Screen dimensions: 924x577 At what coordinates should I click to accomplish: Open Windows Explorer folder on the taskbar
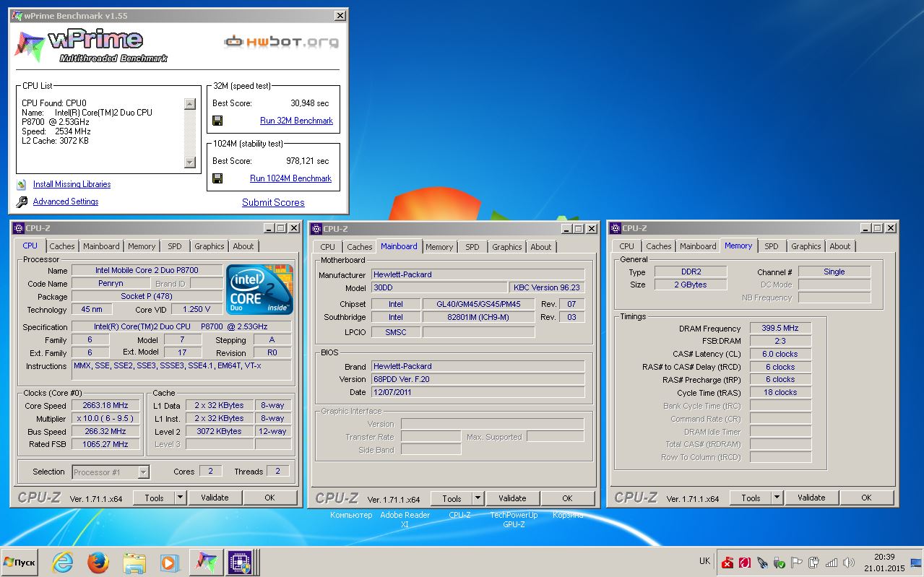pyautogui.click(x=134, y=563)
